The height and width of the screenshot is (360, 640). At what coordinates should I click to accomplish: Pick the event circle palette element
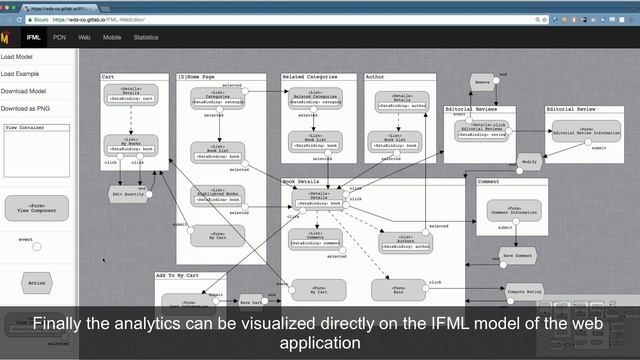point(37,247)
